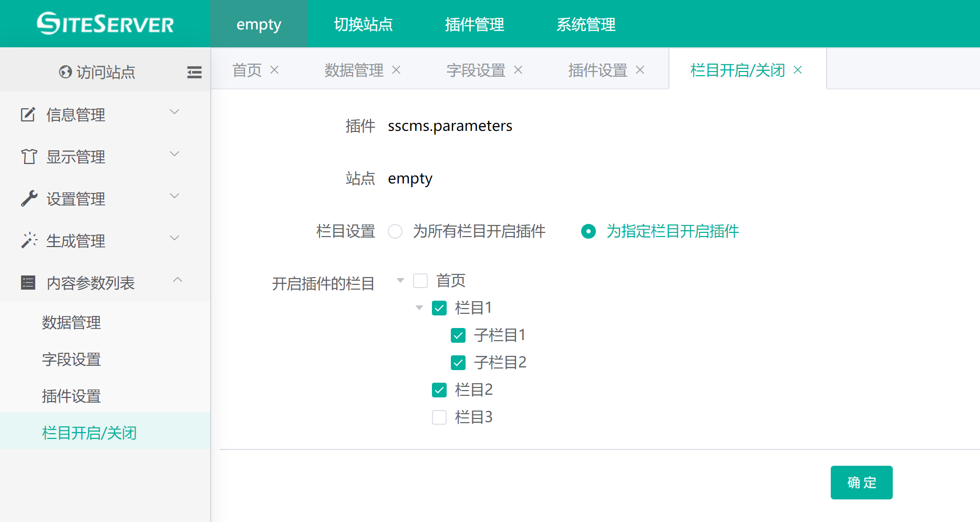Click the 显示管理 shirt icon
This screenshot has height=522, width=980.
coord(29,157)
